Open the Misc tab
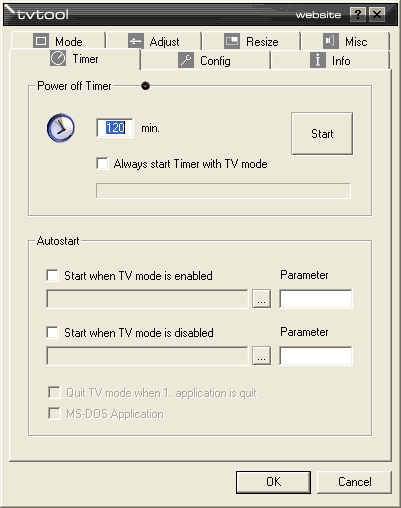401x508 pixels. pyautogui.click(x=345, y=41)
